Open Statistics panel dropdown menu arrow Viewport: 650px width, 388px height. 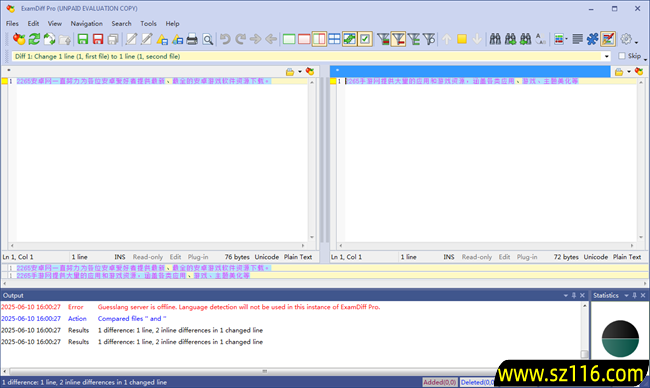tap(626, 296)
